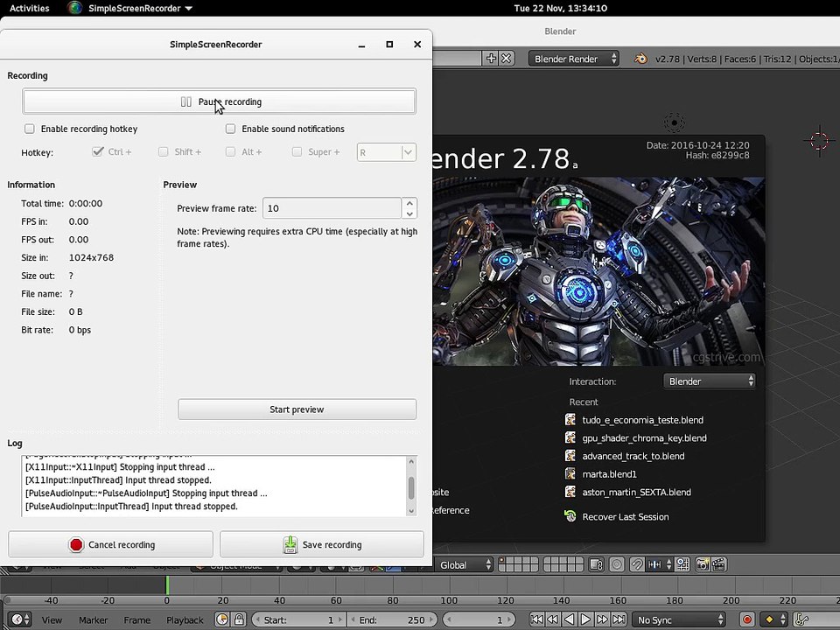
Task: Toggle the Super + hotkey checkbox
Action: coord(297,151)
